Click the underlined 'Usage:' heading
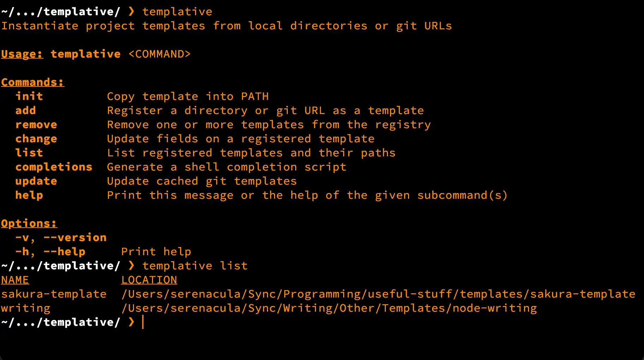644x360 pixels. (22, 54)
